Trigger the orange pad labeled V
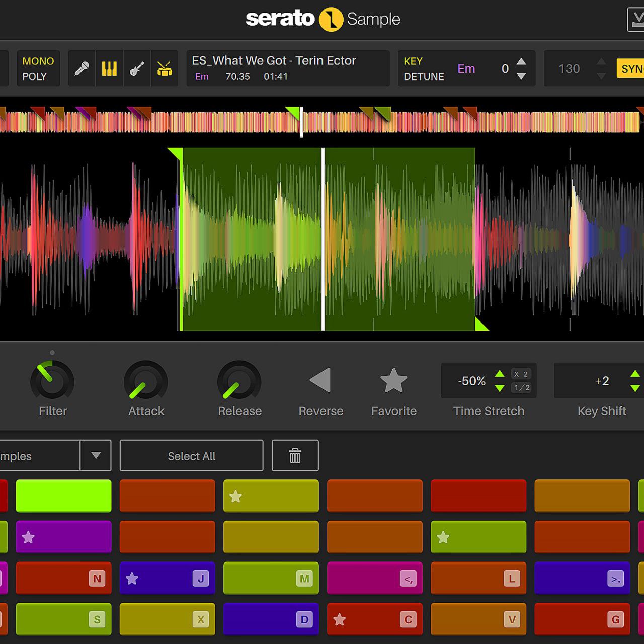Image resolution: width=644 pixels, height=644 pixels. [x=478, y=619]
